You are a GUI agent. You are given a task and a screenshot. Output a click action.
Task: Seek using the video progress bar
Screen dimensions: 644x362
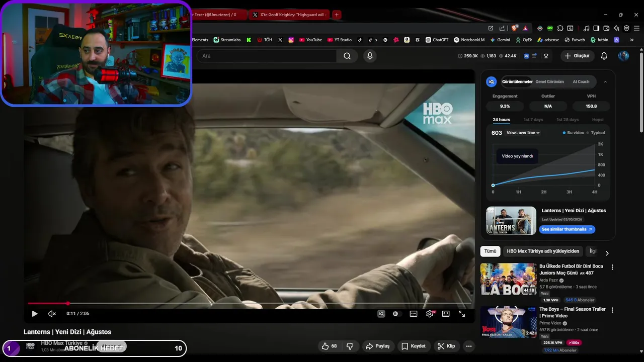coord(249,303)
